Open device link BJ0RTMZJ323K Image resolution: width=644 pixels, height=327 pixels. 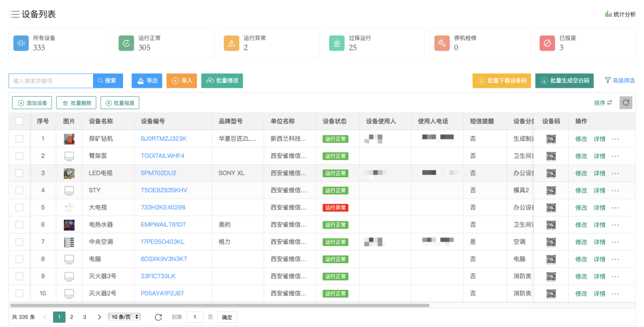click(163, 139)
